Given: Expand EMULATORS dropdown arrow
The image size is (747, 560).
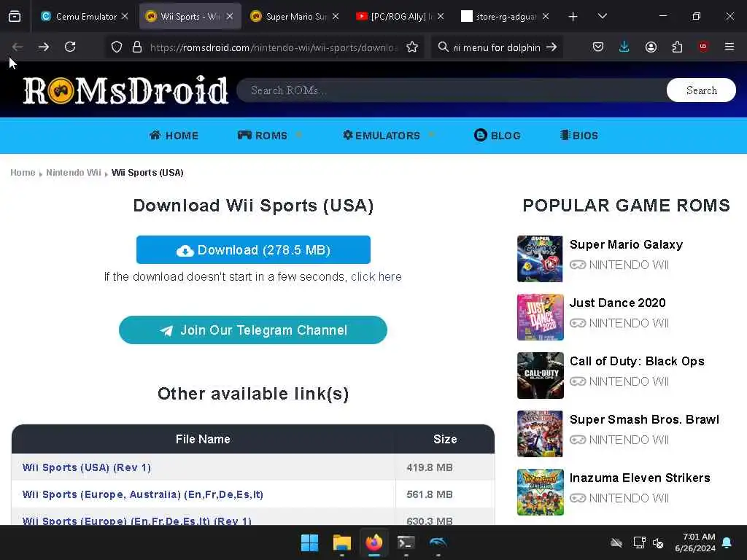Looking at the screenshot, I should pos(432,135).
